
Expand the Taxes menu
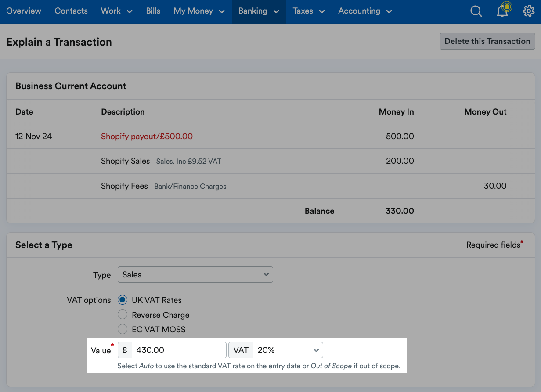309,11
